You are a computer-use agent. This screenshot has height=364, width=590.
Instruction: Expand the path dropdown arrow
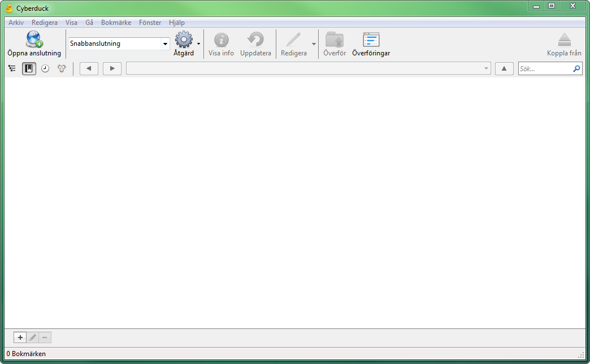pyautogui.click(x=486, y=68)
